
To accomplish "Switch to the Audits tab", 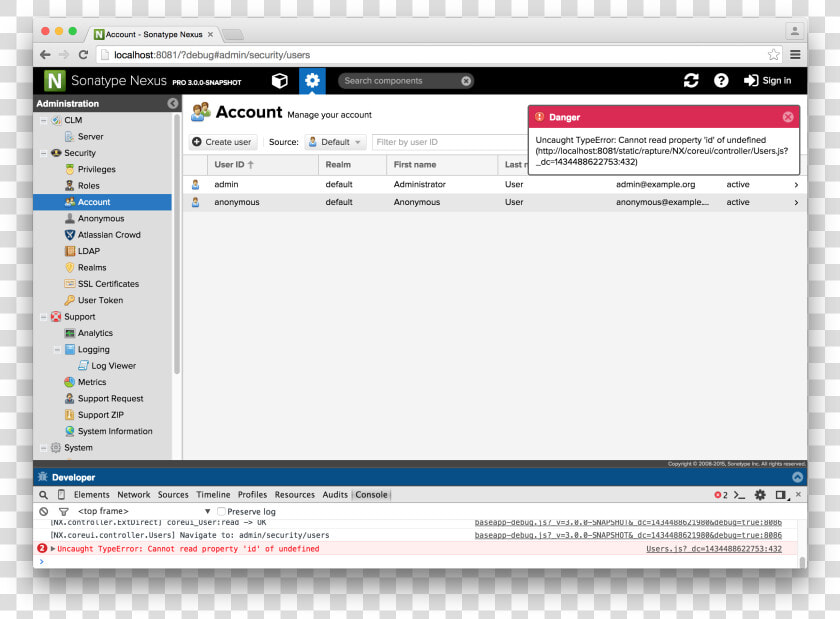I will 335,495.
